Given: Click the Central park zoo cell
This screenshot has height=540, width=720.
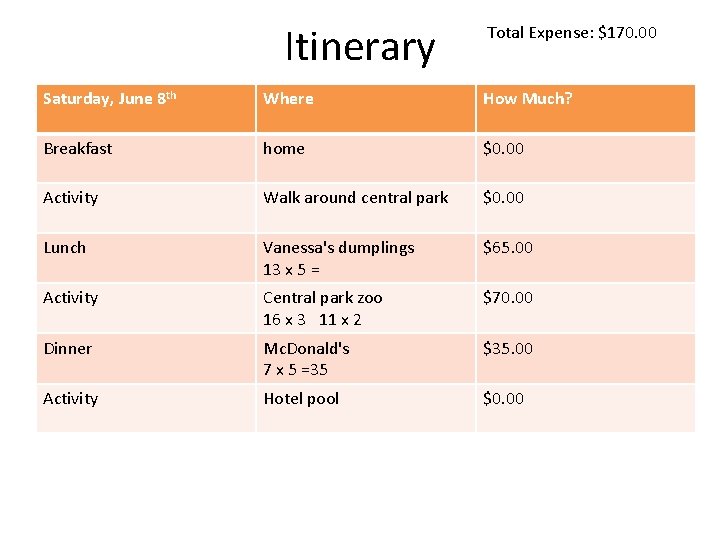Looking at the screenshot, I should (322, 308).
